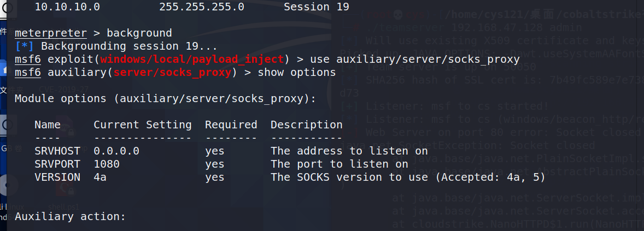Open the home folder icon on desktop edge
644x231 pixels.
(x=4, y=70)
